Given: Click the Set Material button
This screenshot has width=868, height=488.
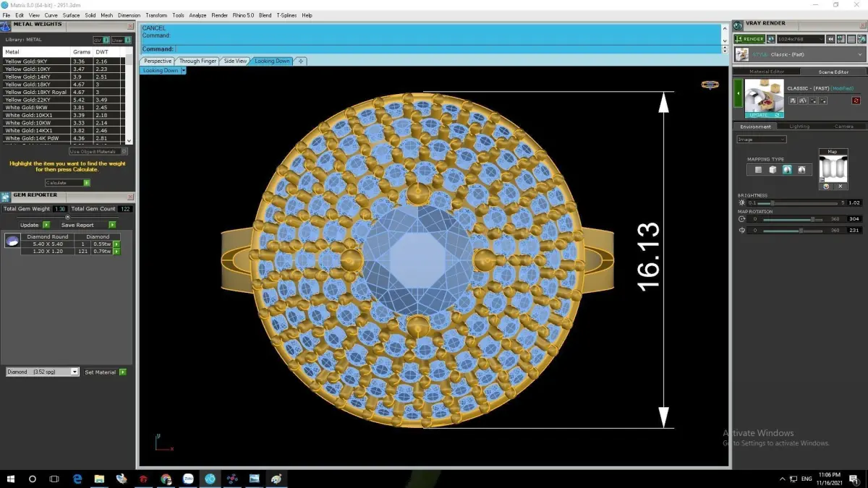Looking at the screenshot, I should (x=105, y=372).
